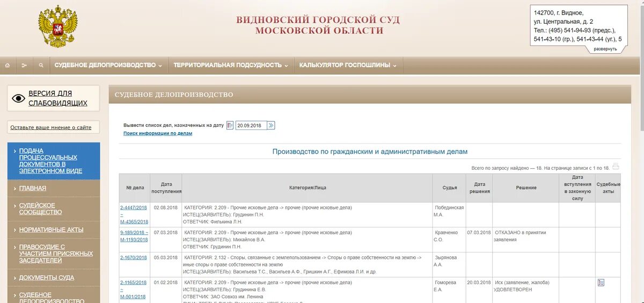The width and height of the screenshot is (644, 303).
Task: Click the printer icon above the table
Action: (616, 167)
